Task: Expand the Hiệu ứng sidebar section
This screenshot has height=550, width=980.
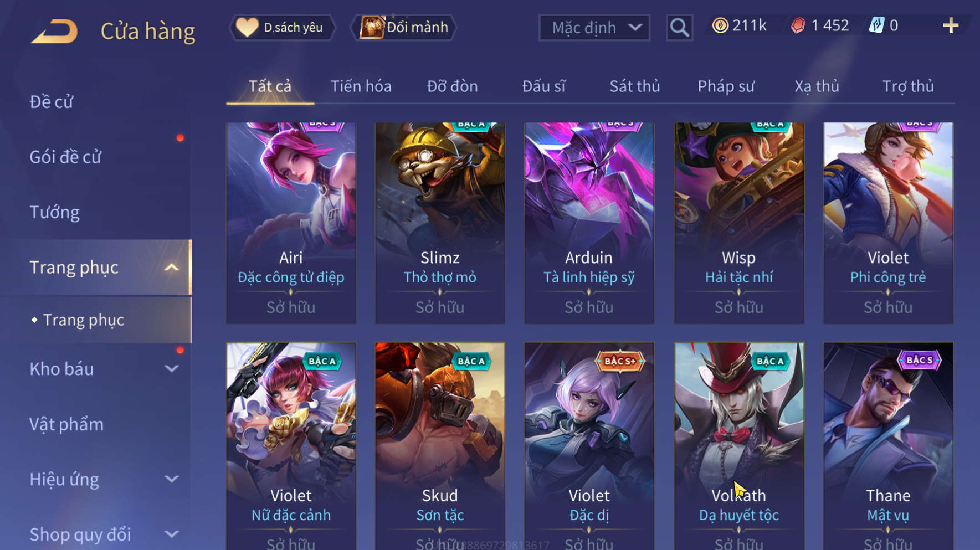Action: pos(172,479)
